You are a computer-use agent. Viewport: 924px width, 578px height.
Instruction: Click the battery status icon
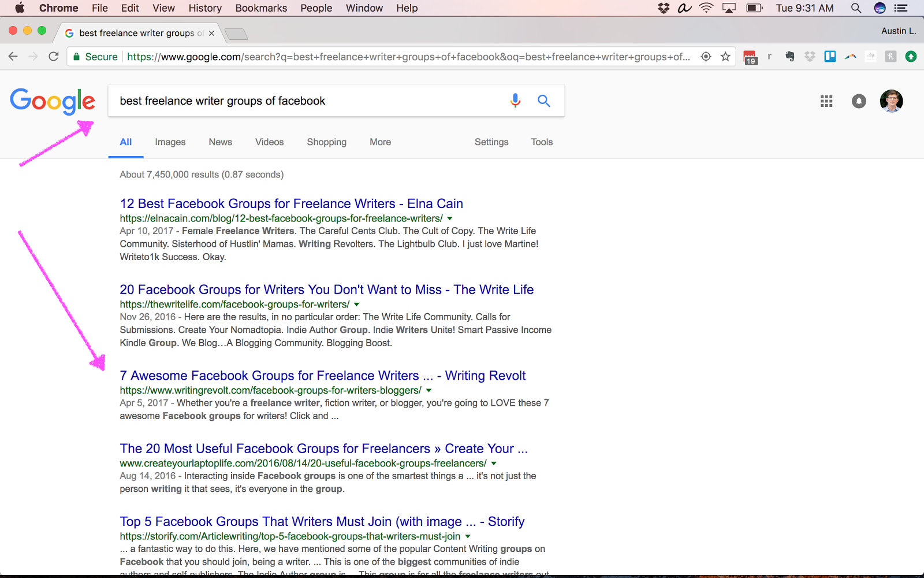click(x=754, y=8)
